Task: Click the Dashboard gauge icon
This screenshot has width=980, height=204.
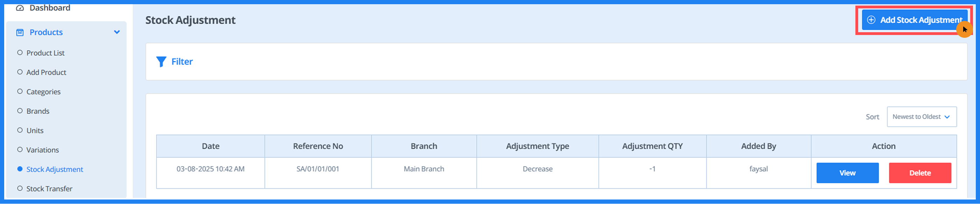Action: [x=20, y=8]
